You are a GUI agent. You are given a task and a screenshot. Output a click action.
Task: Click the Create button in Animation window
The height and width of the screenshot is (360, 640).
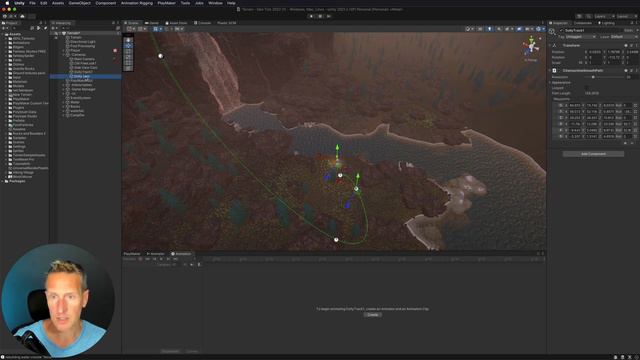pyautogui.click(x=373, y=315)
